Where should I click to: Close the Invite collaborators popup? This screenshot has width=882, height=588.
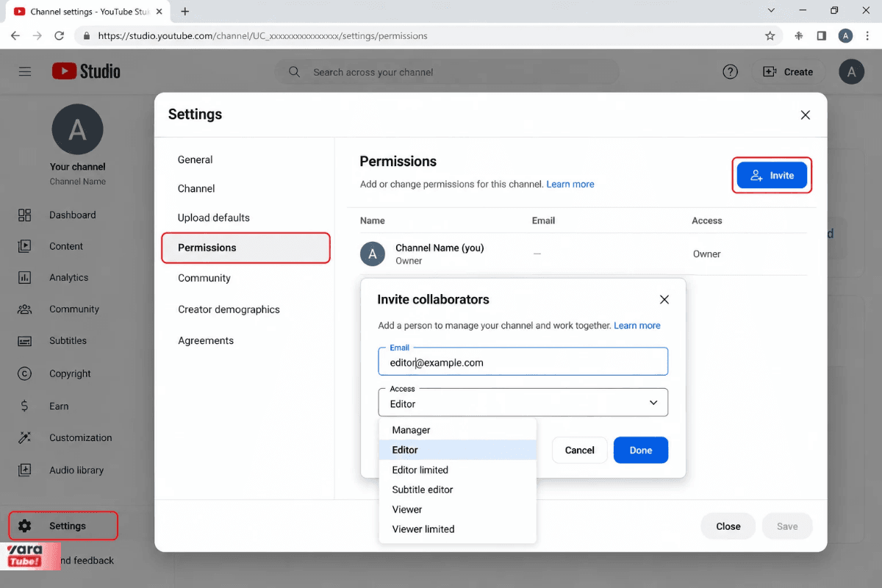pyautogui.click(x=664, y=299)
